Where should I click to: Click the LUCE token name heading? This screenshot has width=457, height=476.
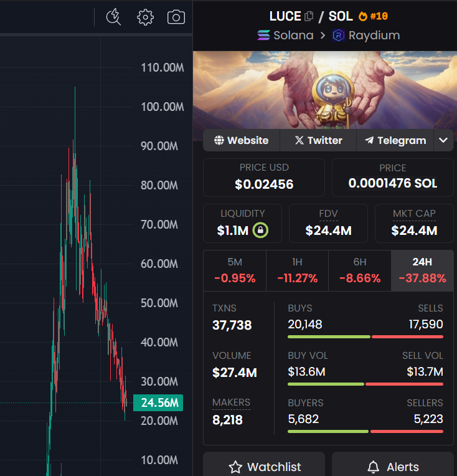click(x=285, y=16)
